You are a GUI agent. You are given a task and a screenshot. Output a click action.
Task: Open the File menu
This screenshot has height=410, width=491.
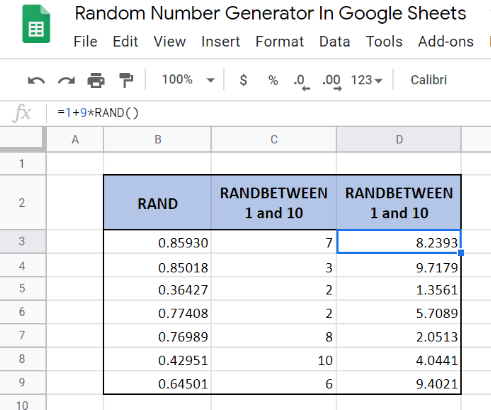tap(85, 42)
